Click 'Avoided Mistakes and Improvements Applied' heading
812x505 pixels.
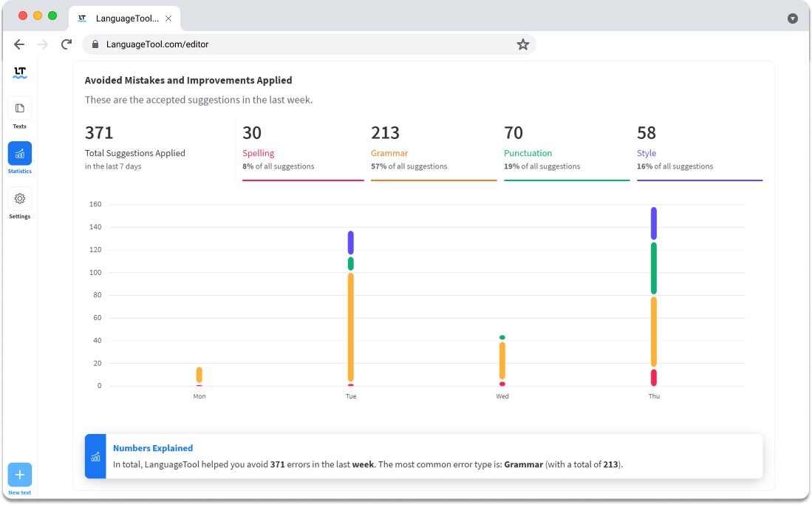(x=188, y=81)
